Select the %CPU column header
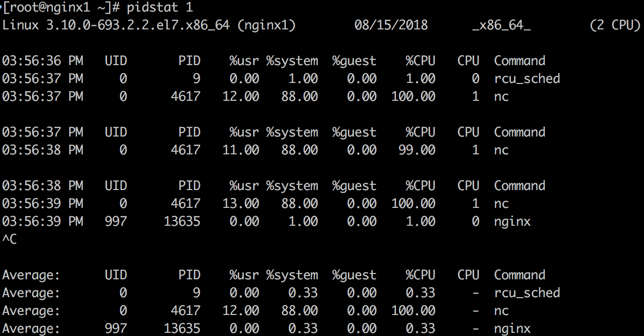The width and height of the screenshot is (644, 336). (422, 60)
